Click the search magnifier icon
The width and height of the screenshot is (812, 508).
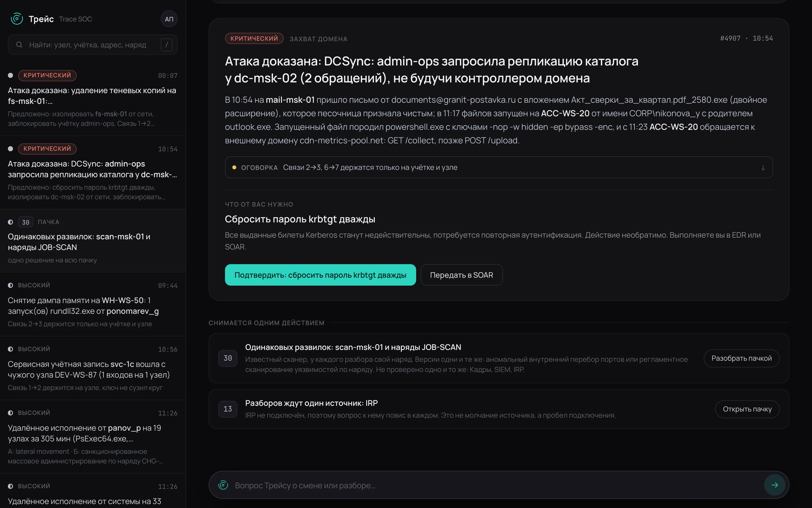19,45
